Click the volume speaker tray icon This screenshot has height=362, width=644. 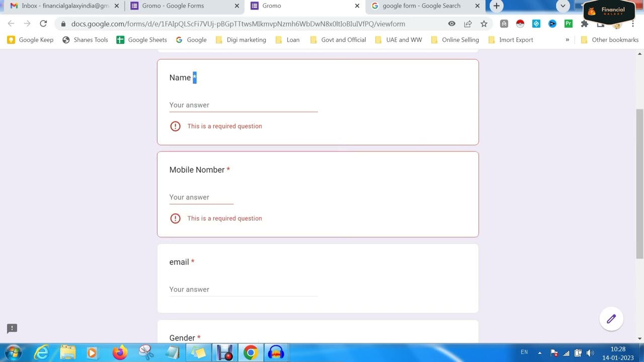point(590,352)
